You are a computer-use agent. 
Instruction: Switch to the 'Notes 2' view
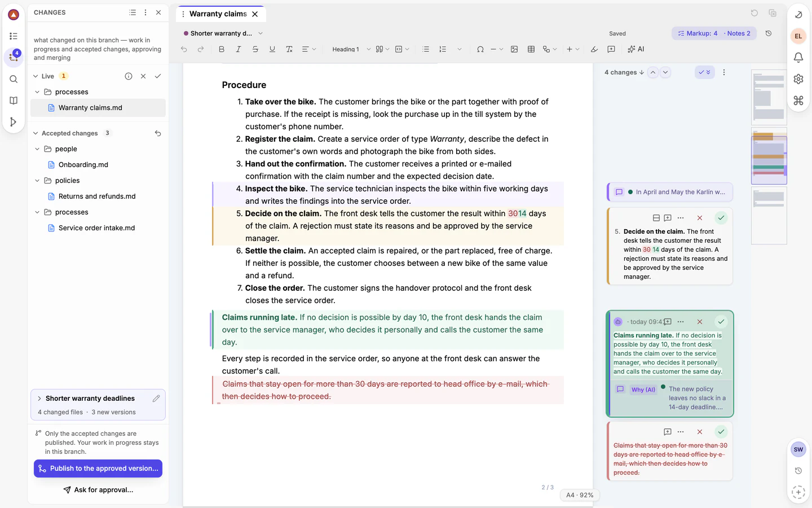point(739,33)
